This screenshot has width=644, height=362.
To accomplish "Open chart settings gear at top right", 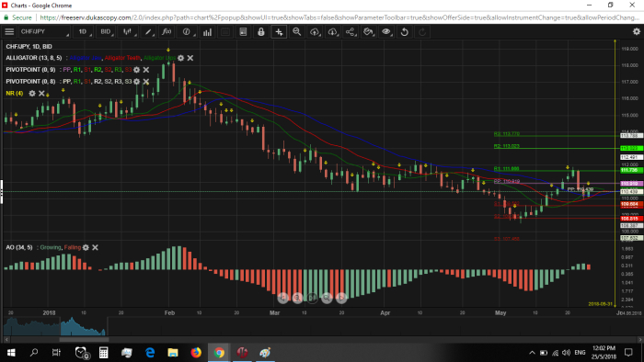I will point(637,31).
